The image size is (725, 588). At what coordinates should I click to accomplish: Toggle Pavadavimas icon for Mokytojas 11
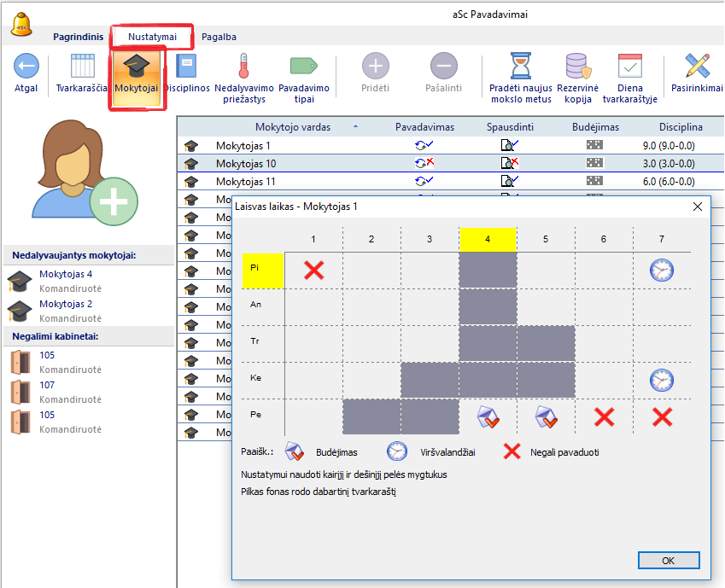[x=424, y=181]
